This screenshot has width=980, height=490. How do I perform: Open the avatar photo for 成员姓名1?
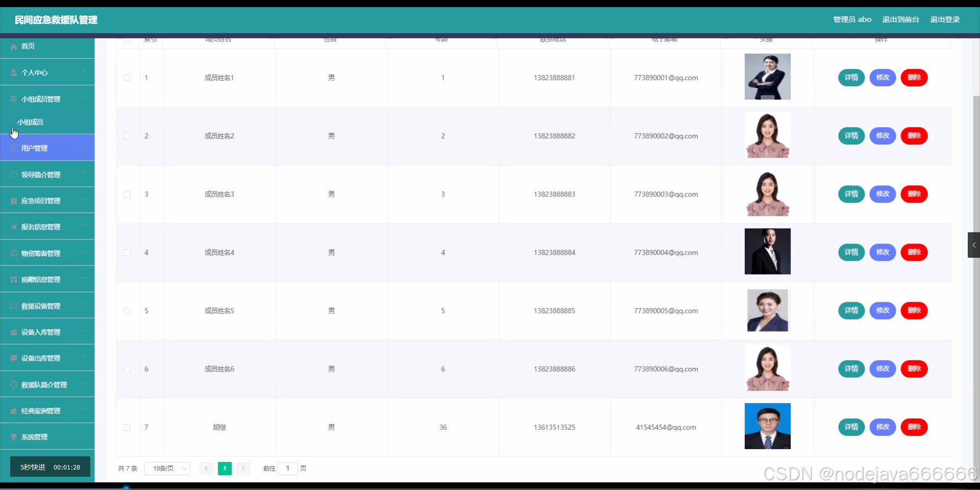point(767,77)
